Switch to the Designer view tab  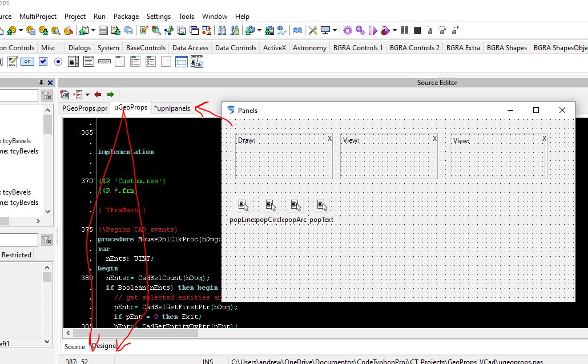[x=104, y=346]
